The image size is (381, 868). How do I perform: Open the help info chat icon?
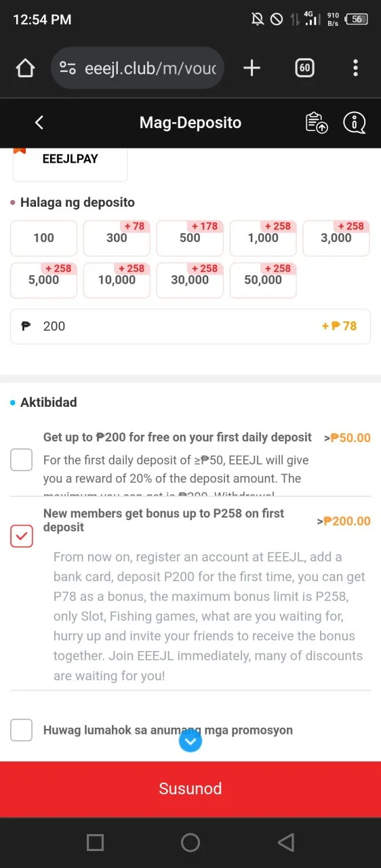pos(355,123)
